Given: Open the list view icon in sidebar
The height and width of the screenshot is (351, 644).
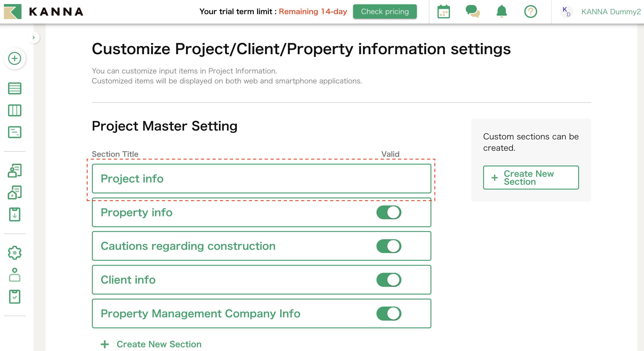Looking at the screenshot, I should pyautogui.click(x=15, y=88).
